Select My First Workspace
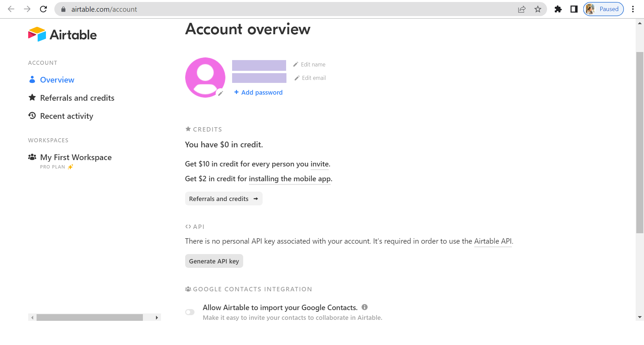Screen dimensions: 644x345 75,157
